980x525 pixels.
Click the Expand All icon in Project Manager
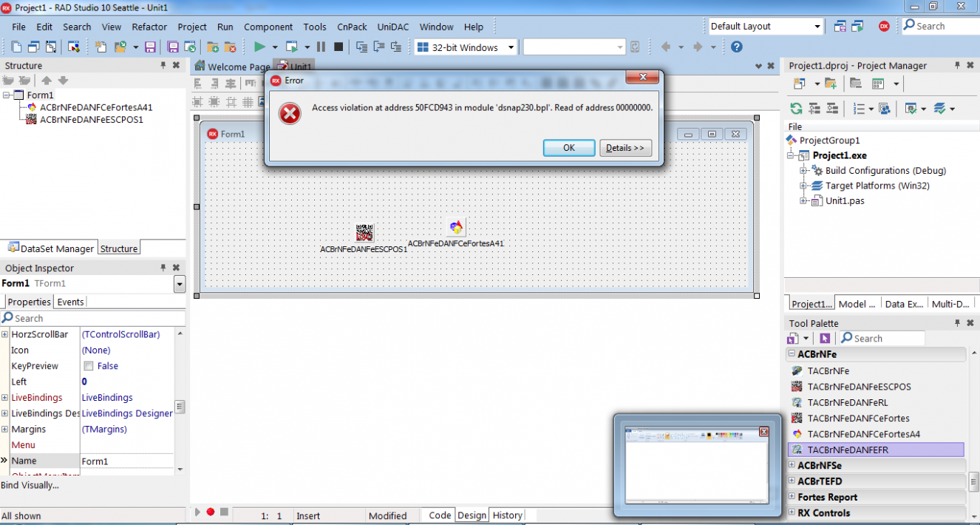(x=814, y=109)
